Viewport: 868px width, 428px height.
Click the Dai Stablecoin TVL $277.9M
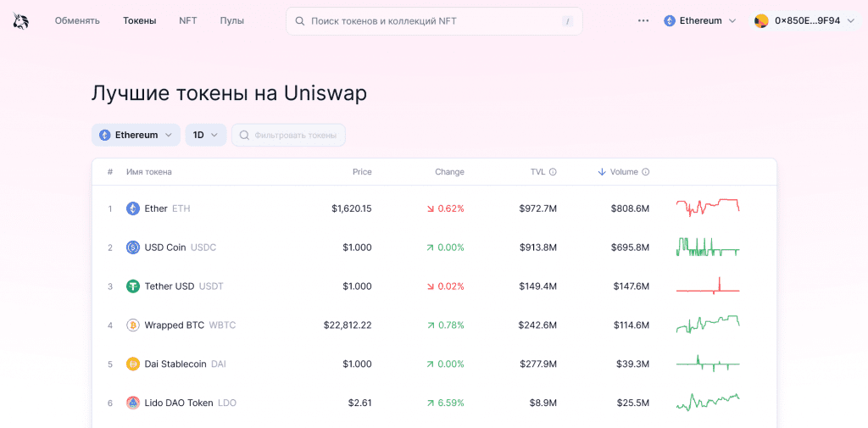[538, 364]
